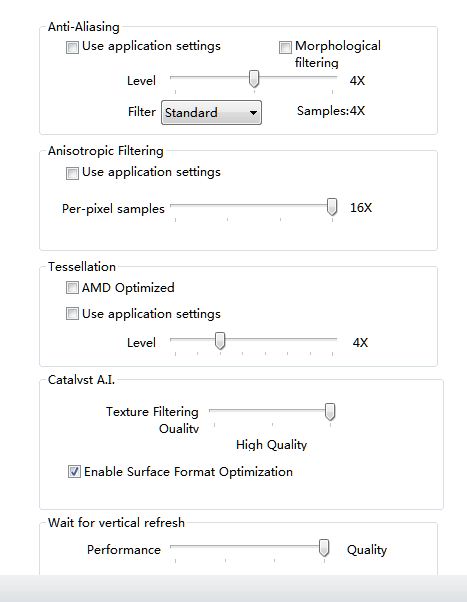Set Texture Filtering Quality slider to middle tick

click(x=272, y=411)
